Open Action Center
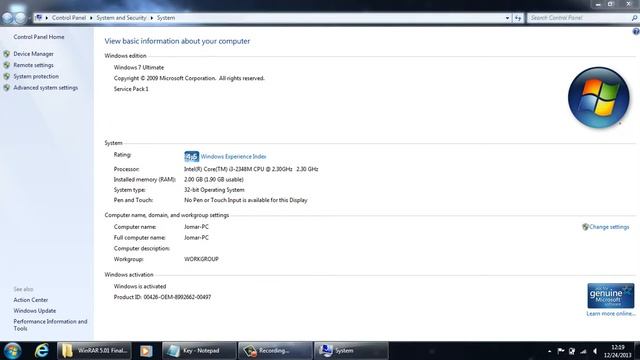Viewport: 640px width, 360px height. 31,300
